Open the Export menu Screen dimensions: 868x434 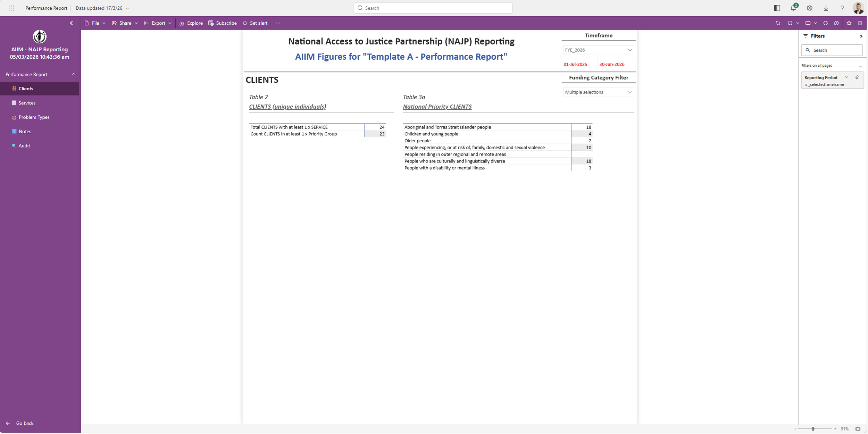[x=158, y=23]
